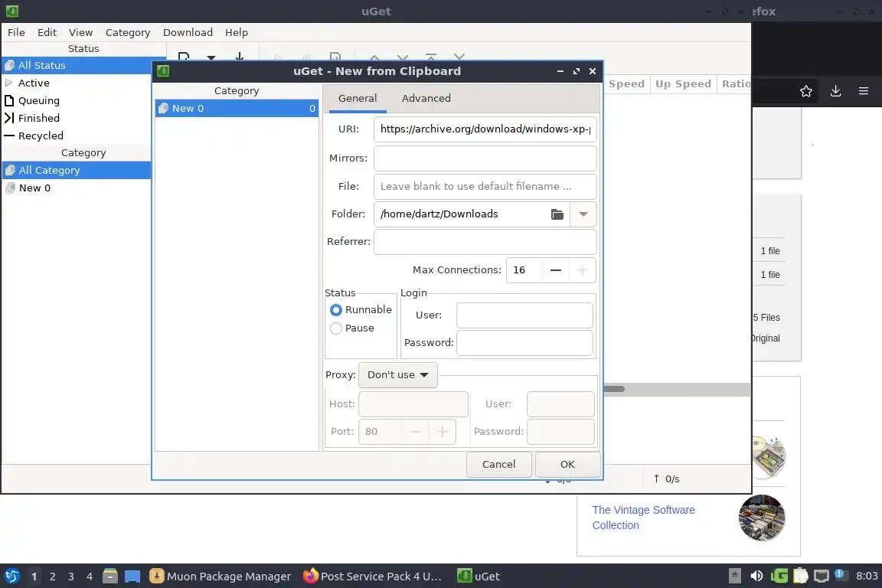Screen dimensions: 882x588
Task: Click the Folder path text field
Action: tap(461, 214)
